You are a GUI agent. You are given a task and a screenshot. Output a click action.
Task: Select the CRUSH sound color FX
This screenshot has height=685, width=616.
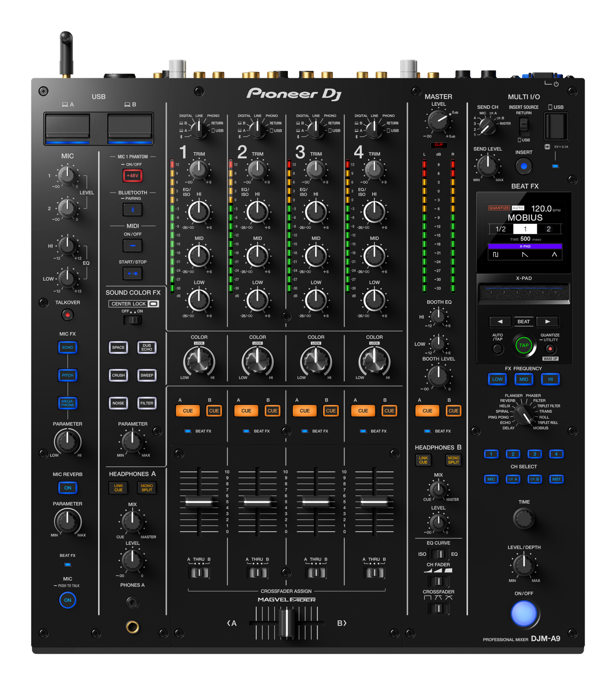click(118, 375)
